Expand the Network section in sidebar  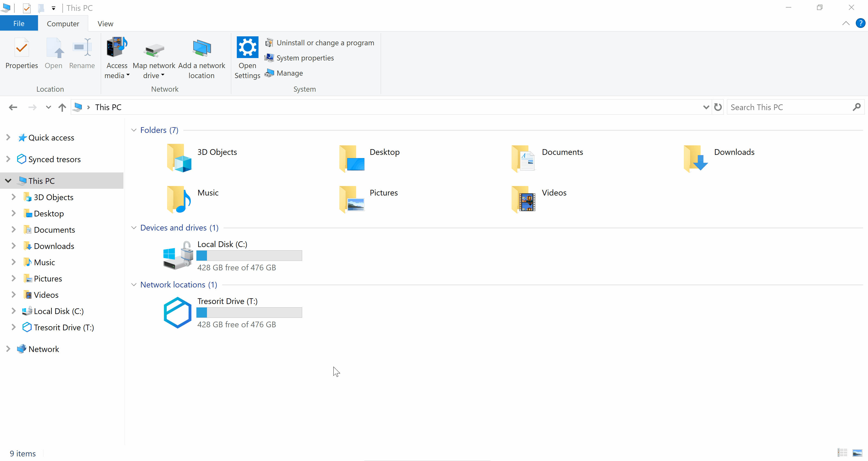[8, 349]
